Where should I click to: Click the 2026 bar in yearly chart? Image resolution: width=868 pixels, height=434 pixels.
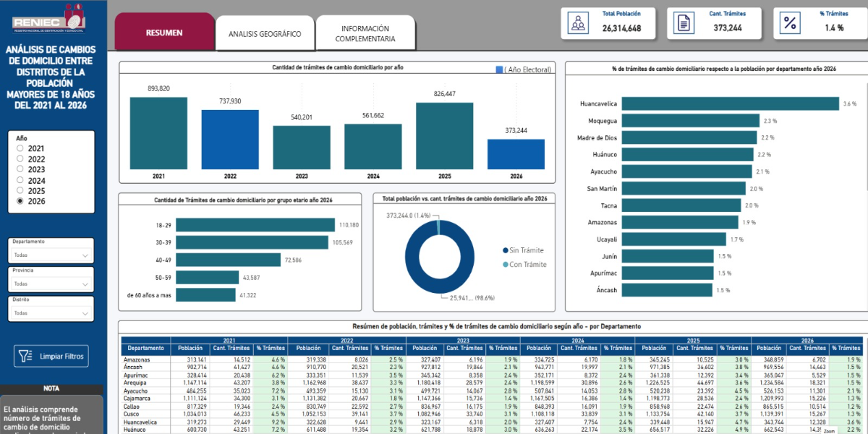point(516,154)
